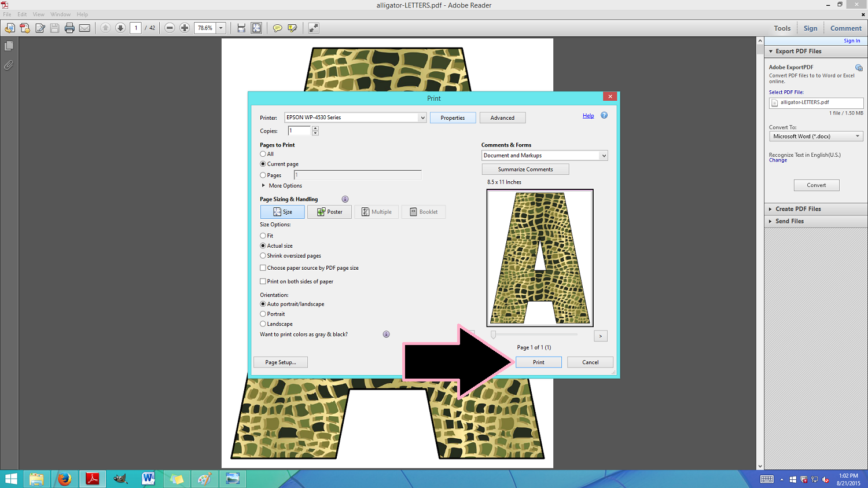Select the highlight text tool
The width and height of the screenshot is (868, 488).
coord(293,28)
